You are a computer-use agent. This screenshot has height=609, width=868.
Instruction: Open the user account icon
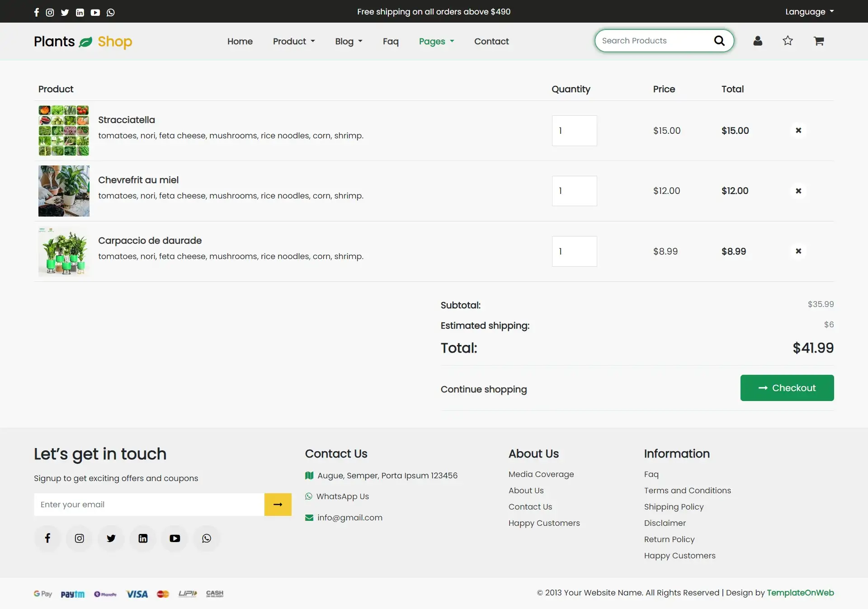click(758, 41)
